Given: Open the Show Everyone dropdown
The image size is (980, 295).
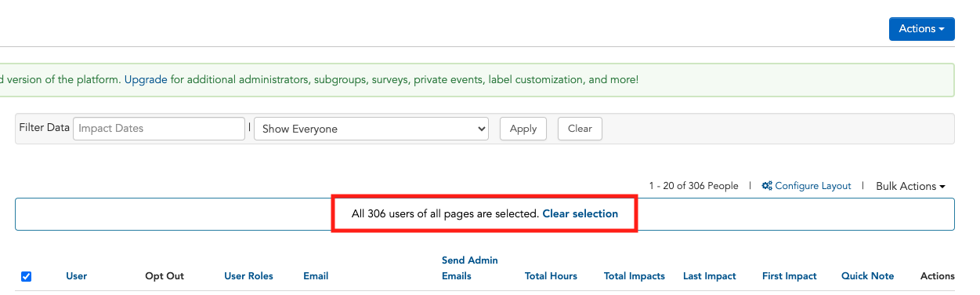Looking at the screenshot, I should pos(371,129).
